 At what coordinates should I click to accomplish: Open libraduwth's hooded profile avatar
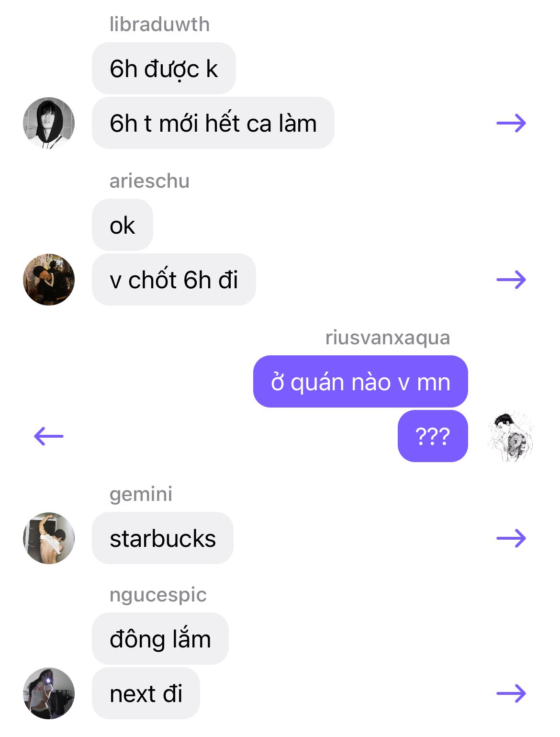49,123
